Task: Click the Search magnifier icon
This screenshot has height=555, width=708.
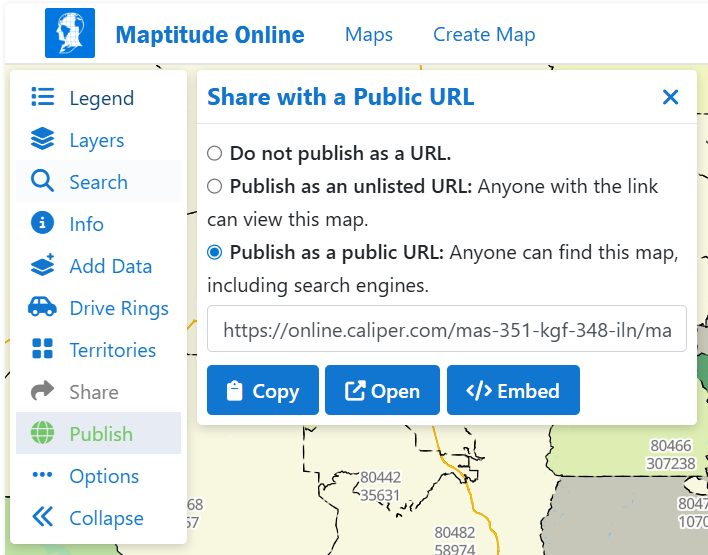Action: coord(42,182)
